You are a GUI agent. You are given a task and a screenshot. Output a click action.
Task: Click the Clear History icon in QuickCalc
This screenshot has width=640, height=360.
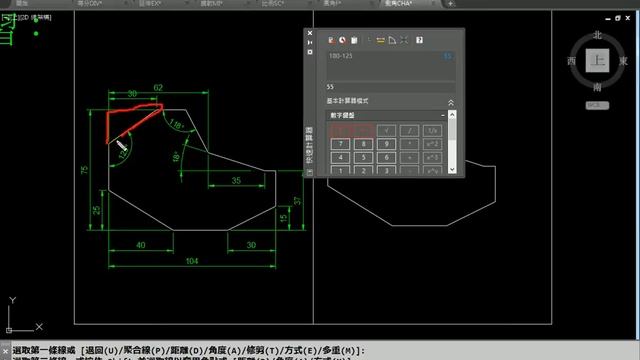342,40
